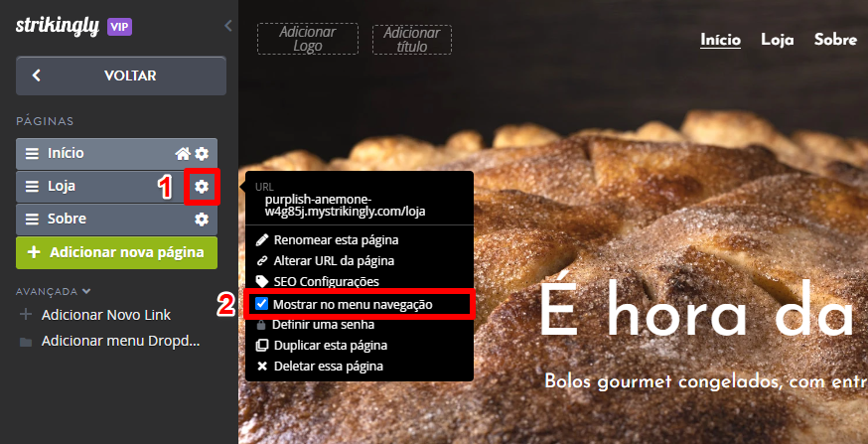Click the hamburger handle beside Início

pyautogui.click(x=32, y=154)
